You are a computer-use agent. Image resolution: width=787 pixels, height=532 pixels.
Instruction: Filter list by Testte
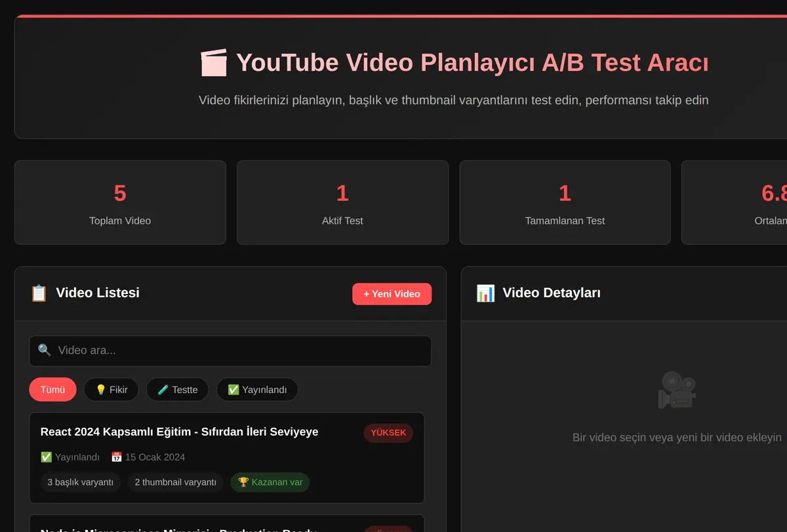(x=177, y=390)
